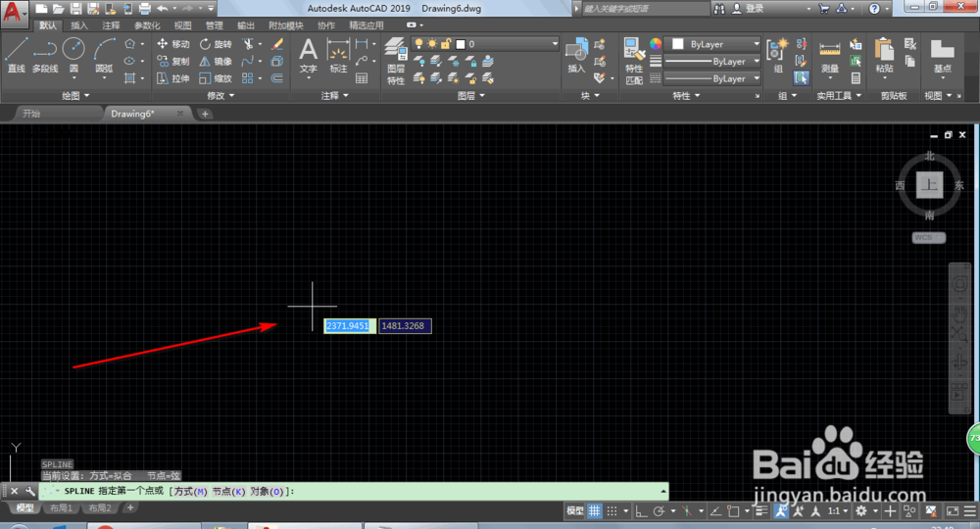Insert a table from annotation panel
This screenshot has width=980, height=529.
coord(362,78)
